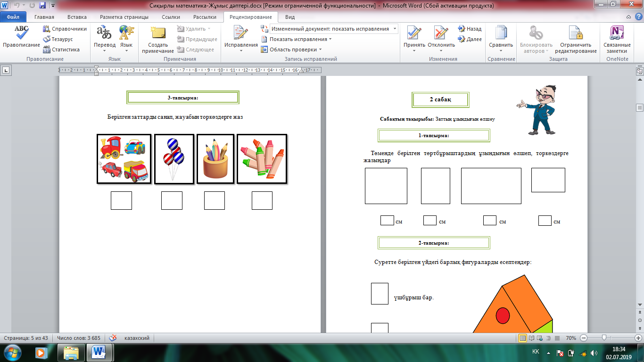Viewport: 644px width, 362px height.
Task: Expand the Язык dropdown arrow
Action: coord(126,50)
